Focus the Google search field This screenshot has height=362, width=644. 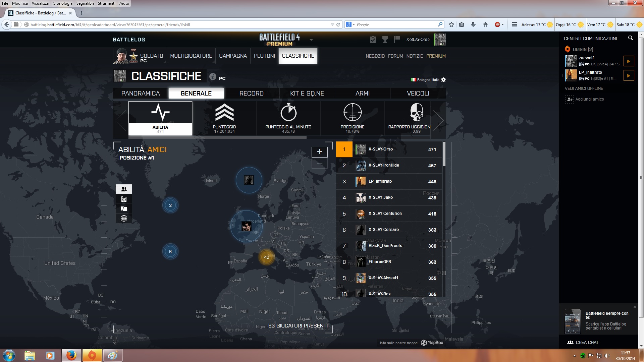tap(396, 24)
